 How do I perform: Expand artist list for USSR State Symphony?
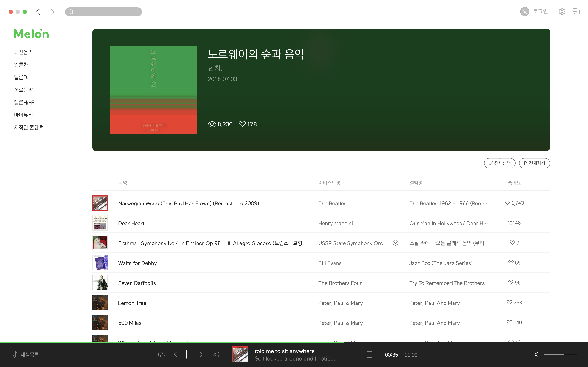[395, 243]
